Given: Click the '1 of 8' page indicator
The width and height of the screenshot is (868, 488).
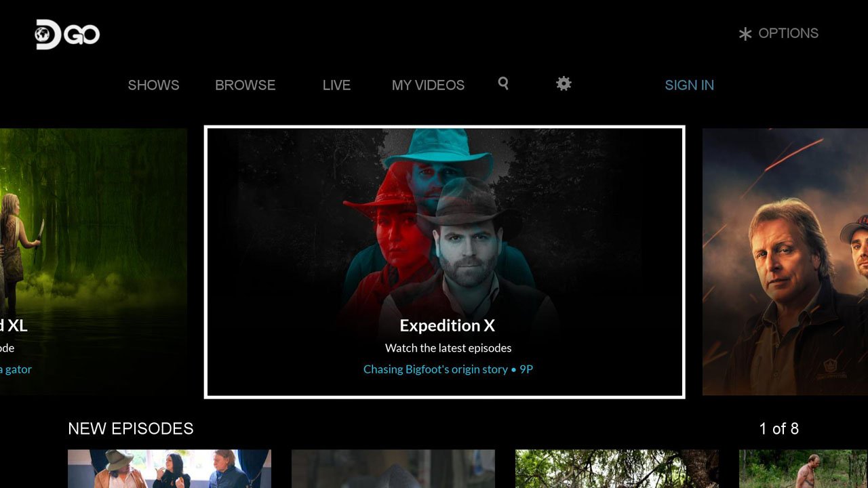Looking at the screenshot, I should pos(780,428).
